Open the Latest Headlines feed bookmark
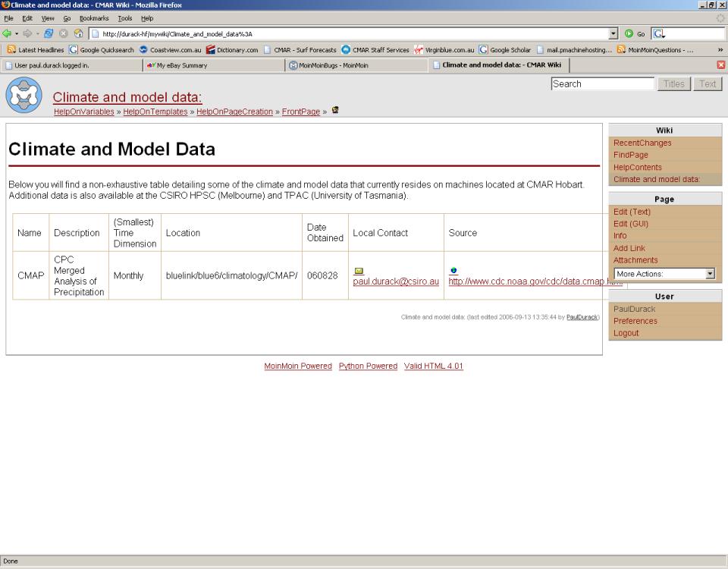Image resolution: width=728 pixels, height=569 pixels. coord(35,50)
